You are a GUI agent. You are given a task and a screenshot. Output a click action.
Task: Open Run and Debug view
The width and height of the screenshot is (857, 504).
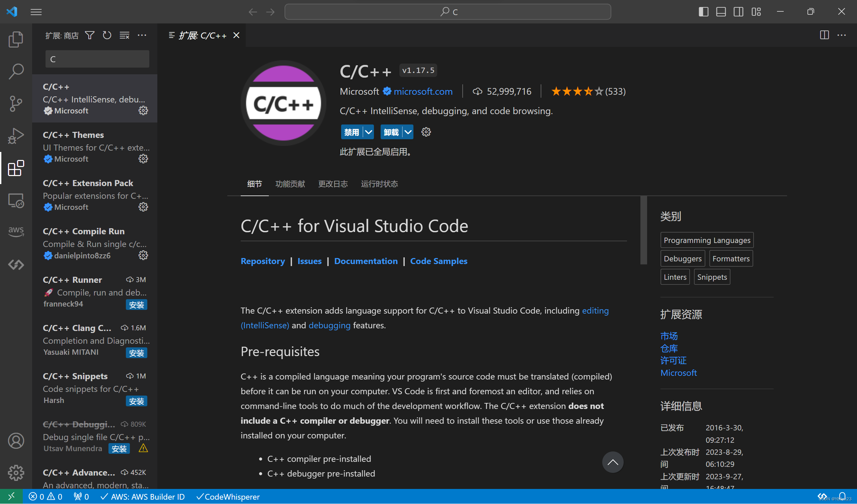coord(16,136)
